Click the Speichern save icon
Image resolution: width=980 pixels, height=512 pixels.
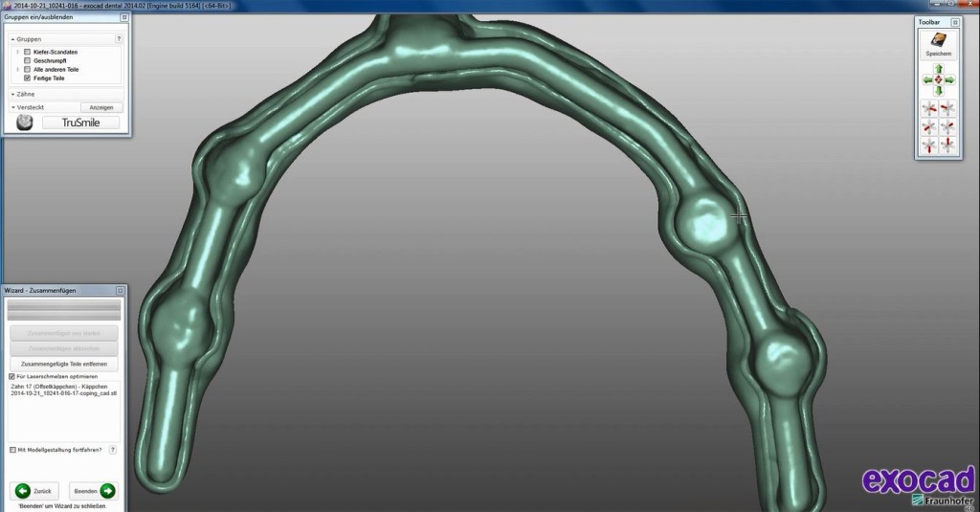(x=937, y=42)
